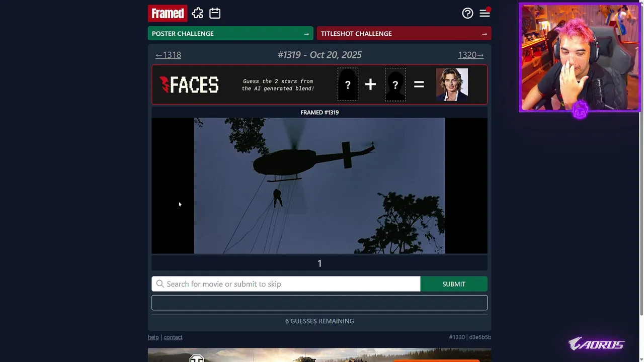Click the AI blended face image
The image size is (644, 362).
(452, 84)
